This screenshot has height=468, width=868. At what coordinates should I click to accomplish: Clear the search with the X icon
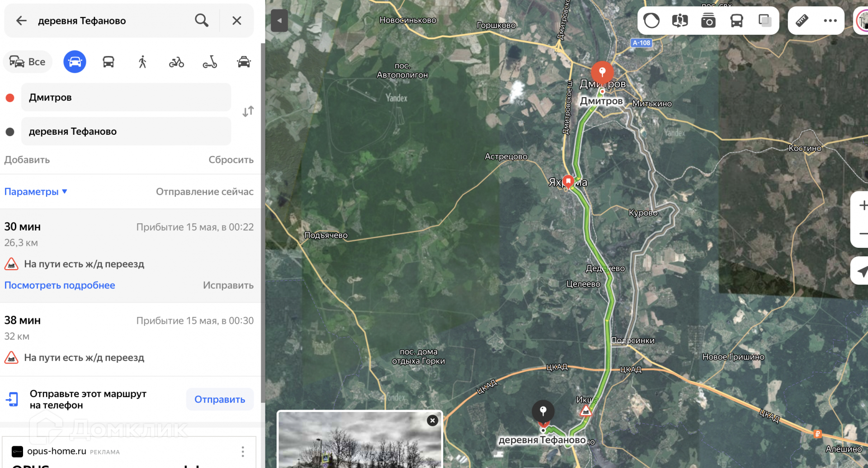236,21
